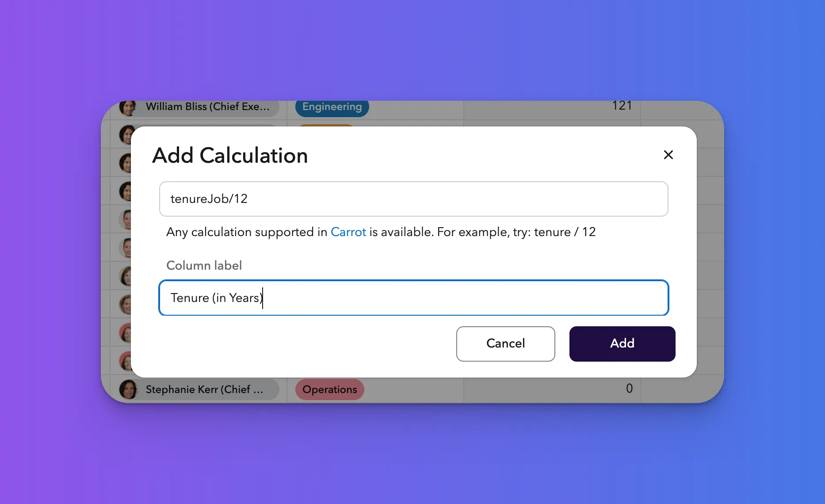
Task: Select Stephanie Kerr avatar photo
Action: click(128, 389)
